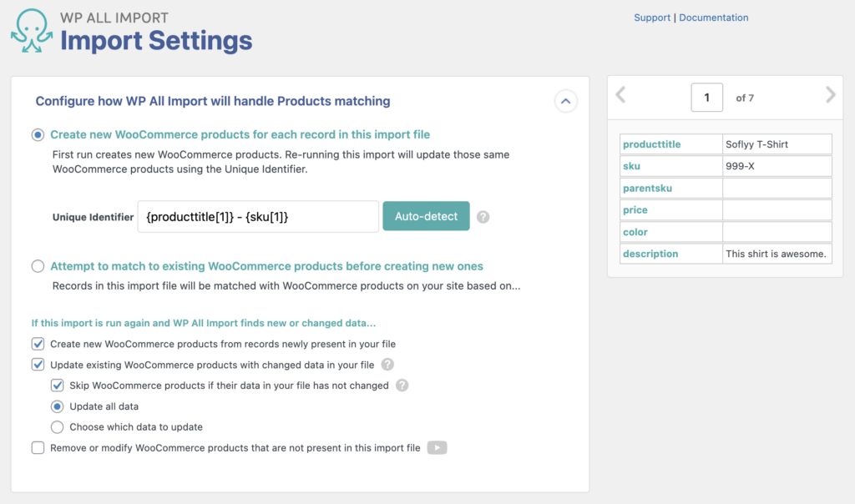Click the description field name

coord(650,254)
